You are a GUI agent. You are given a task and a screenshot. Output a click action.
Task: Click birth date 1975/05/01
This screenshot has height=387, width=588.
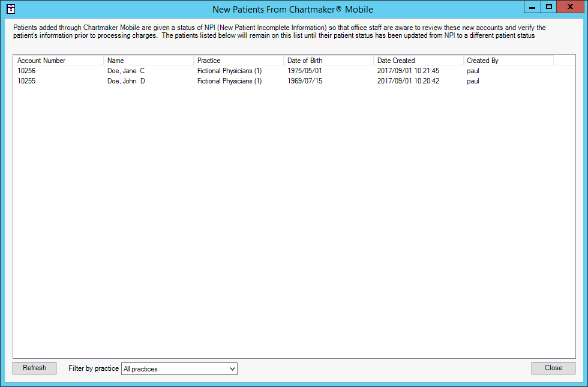[305, 71]
